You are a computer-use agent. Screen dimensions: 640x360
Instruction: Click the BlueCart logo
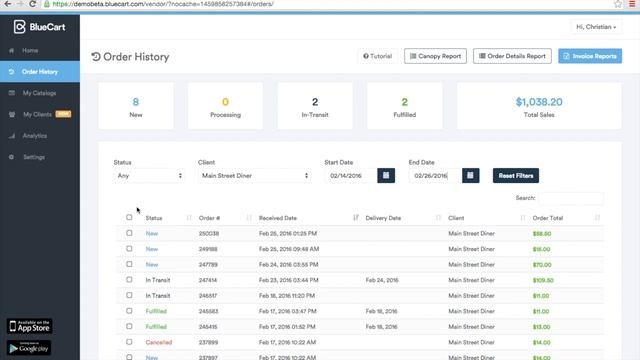point(39,27)
